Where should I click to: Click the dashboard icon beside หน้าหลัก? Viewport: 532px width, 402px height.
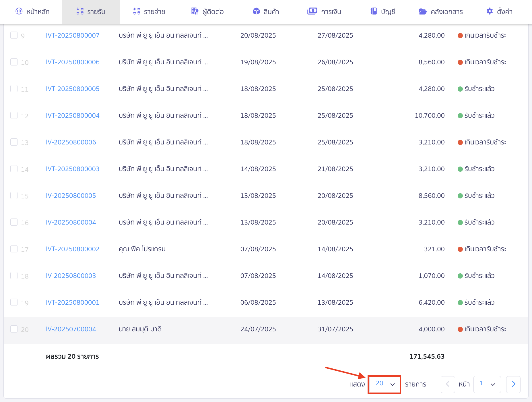(19, 11)
